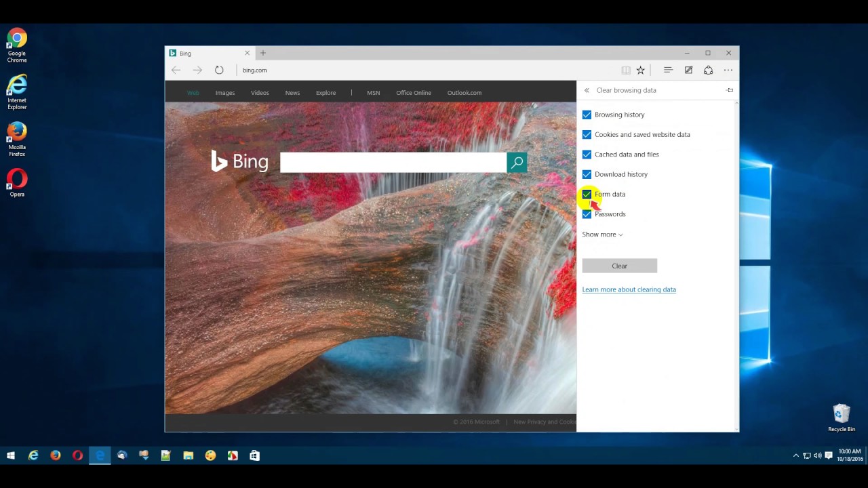Open the Recycle Bin on desktop
This screenshot has height=488, width=868.
pos(842,418)
